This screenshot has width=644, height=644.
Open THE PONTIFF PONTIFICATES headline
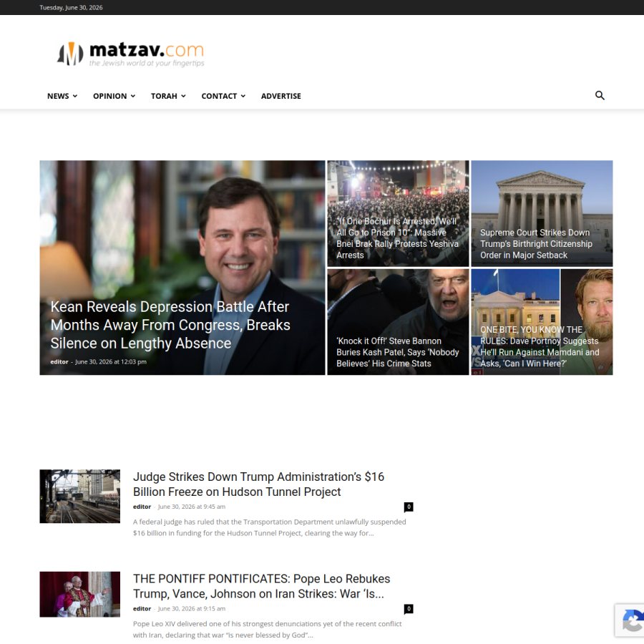pyautogui.click(x=261, y=586)
